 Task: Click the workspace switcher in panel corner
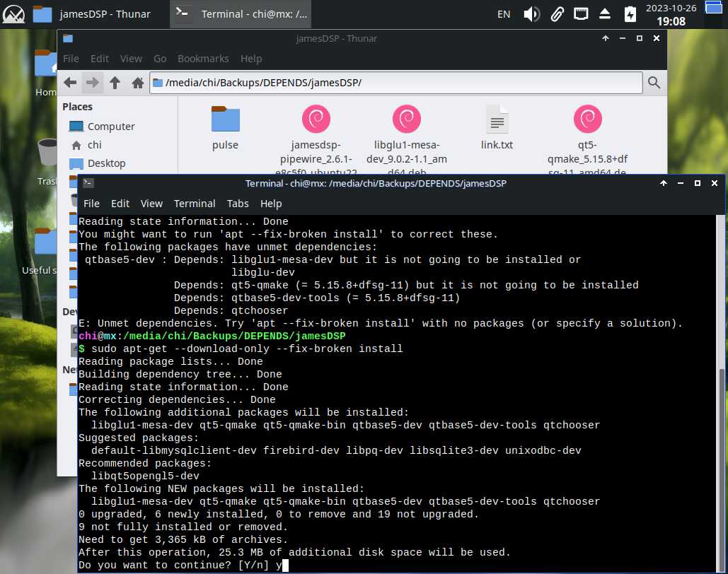point(714,7)
